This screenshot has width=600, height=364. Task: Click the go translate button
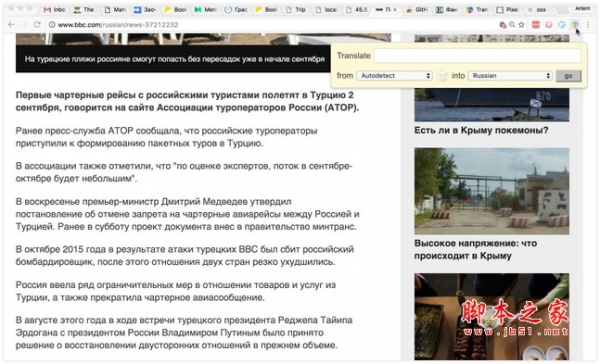(568, 76)
